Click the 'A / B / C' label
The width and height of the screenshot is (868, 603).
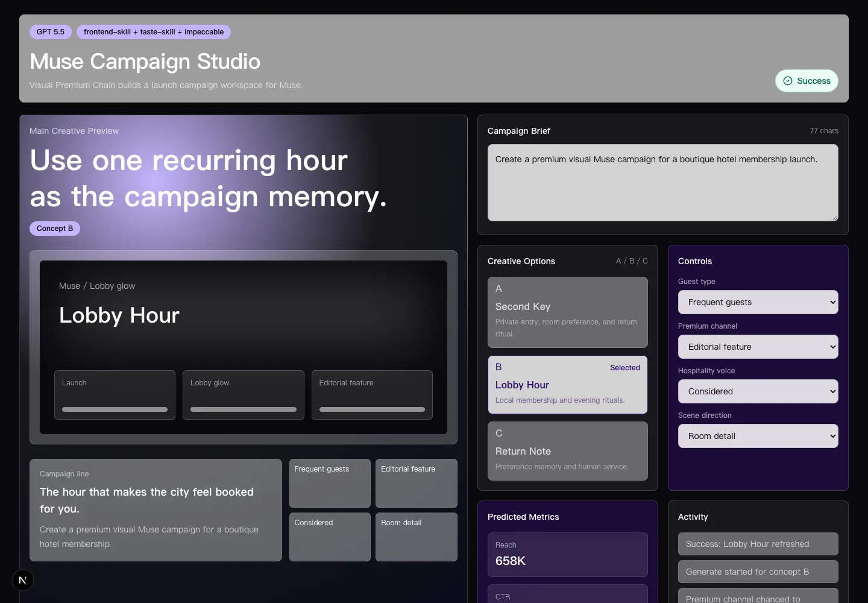[x=632, y=261]
